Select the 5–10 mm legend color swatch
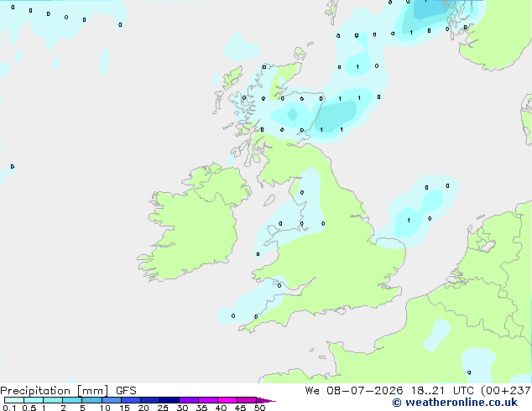This screenshot has width=532, height=411. (91, 400)
